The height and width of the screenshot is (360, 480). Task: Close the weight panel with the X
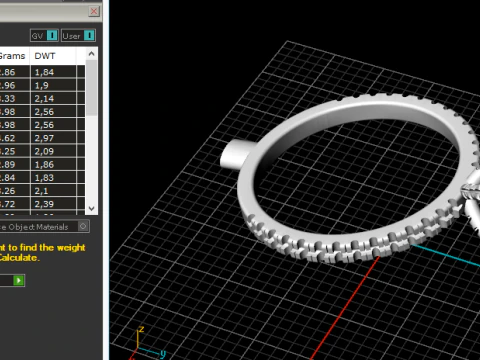pos(94,11)
